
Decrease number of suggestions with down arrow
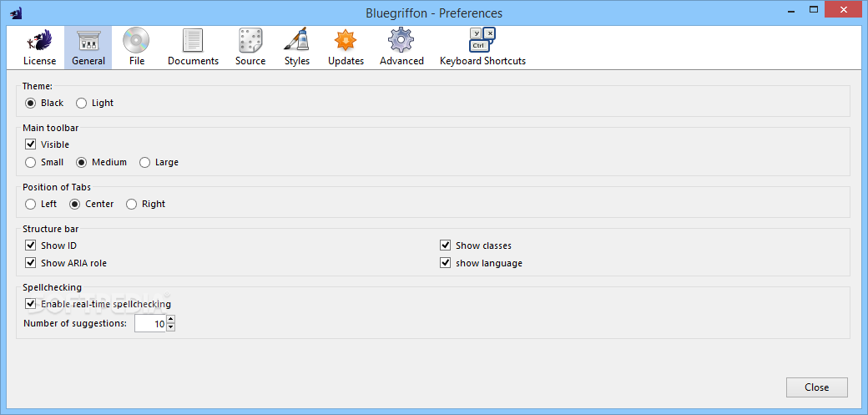[x=170, y=327]
